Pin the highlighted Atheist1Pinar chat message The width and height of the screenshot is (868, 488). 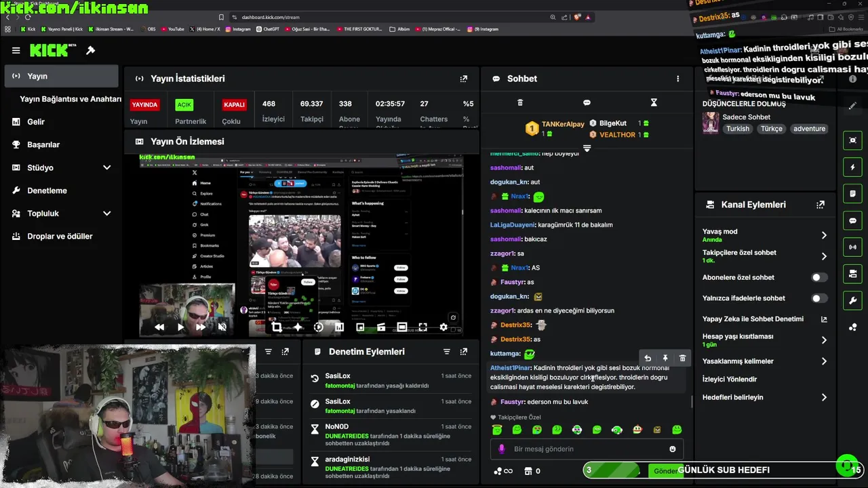[x=665, y=358]
